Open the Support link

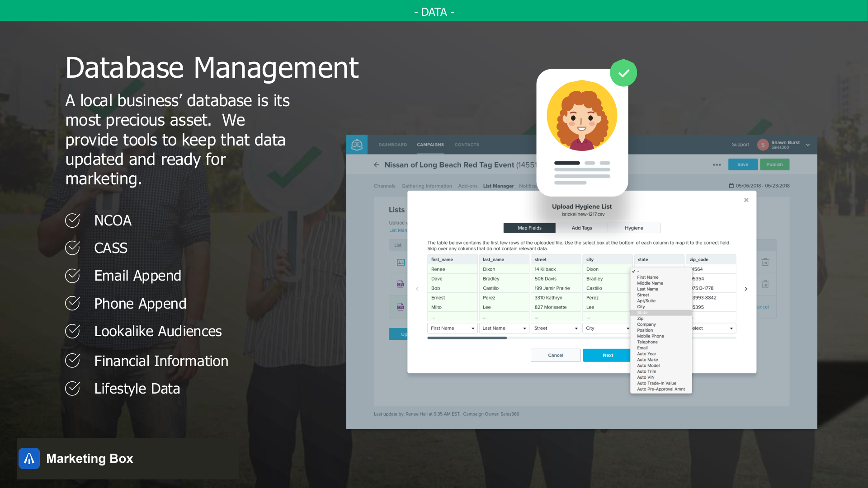740,145
